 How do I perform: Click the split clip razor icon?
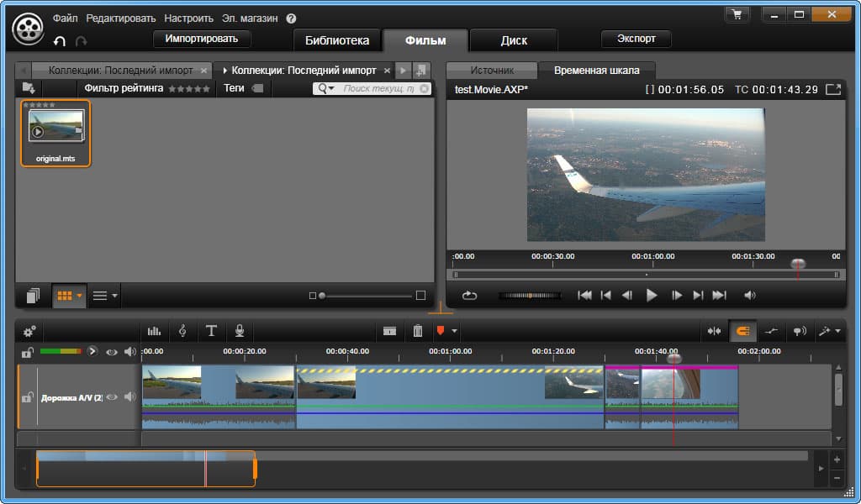[x=389, y=331]
